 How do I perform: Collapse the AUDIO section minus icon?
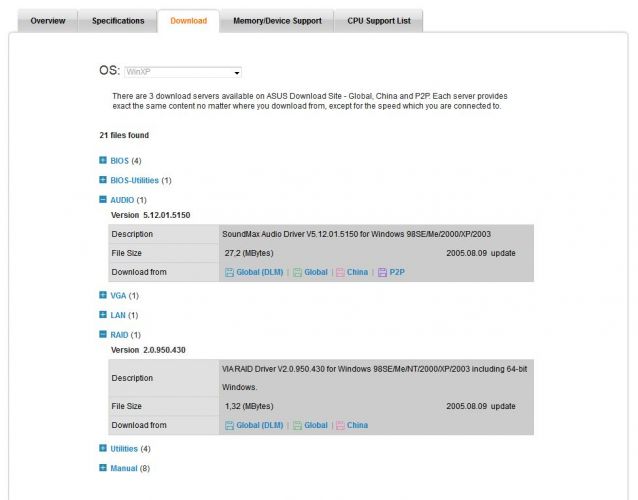click(x=103, y=199)
